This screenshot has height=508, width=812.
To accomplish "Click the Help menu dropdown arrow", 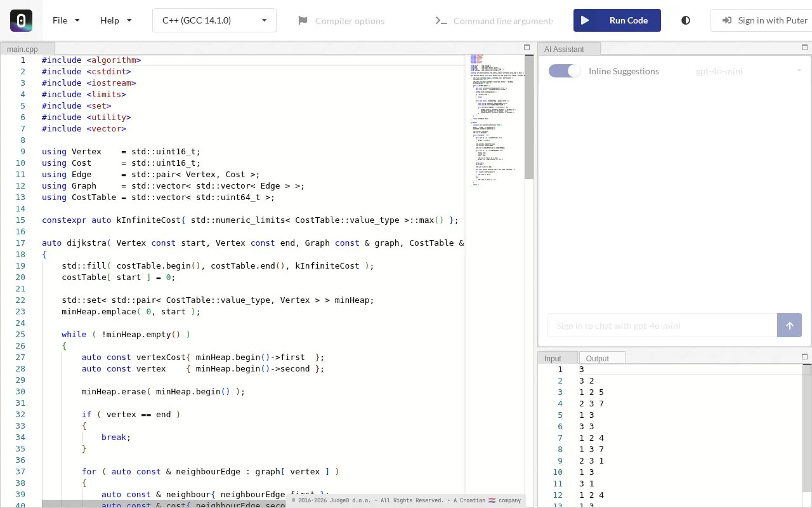I will pyautogui.click(x=129, y=20).
